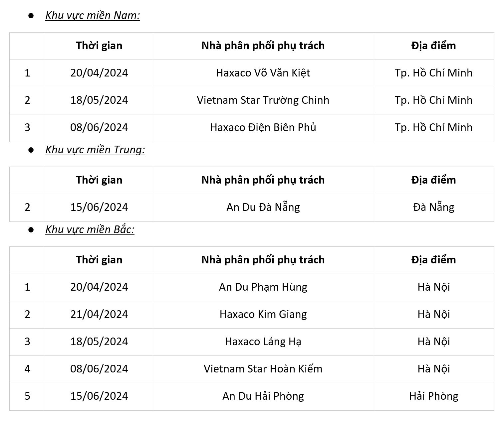
Task: Select the Haxaco Kim Giang cell
Action: pyautogui.click(x=263, y=314)
